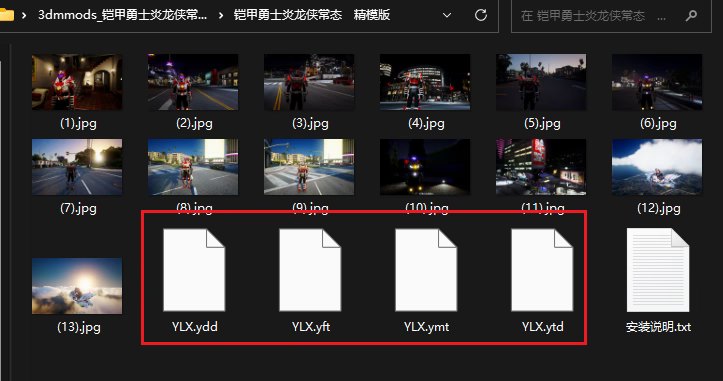Click the file name label (6).jpg
The width and height of the screenshot is (723, 381).
click(x=658, y=123)
